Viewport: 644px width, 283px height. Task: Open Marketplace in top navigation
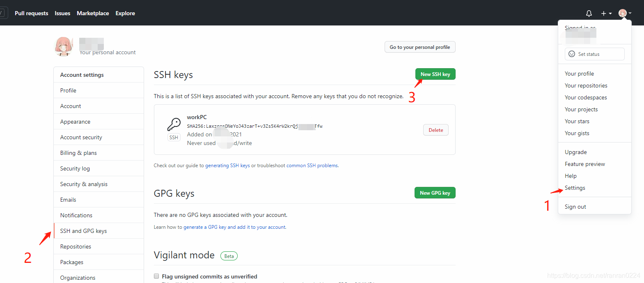(x=93, y=13)
